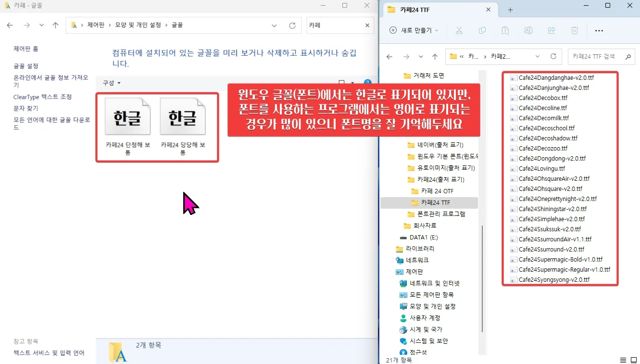This screenshot has width=640, height=364.
Task: Click the blue help icon in 글꼴 window
Action: 368,83
